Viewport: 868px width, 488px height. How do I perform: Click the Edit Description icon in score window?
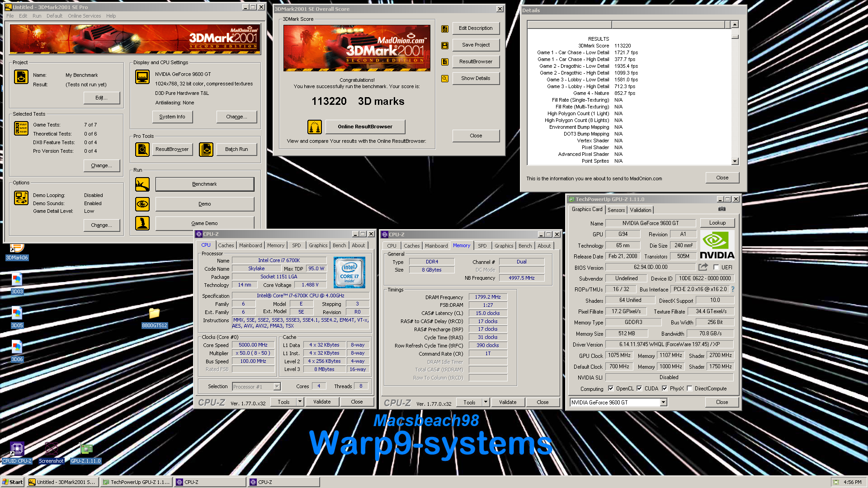coord(445,29)
